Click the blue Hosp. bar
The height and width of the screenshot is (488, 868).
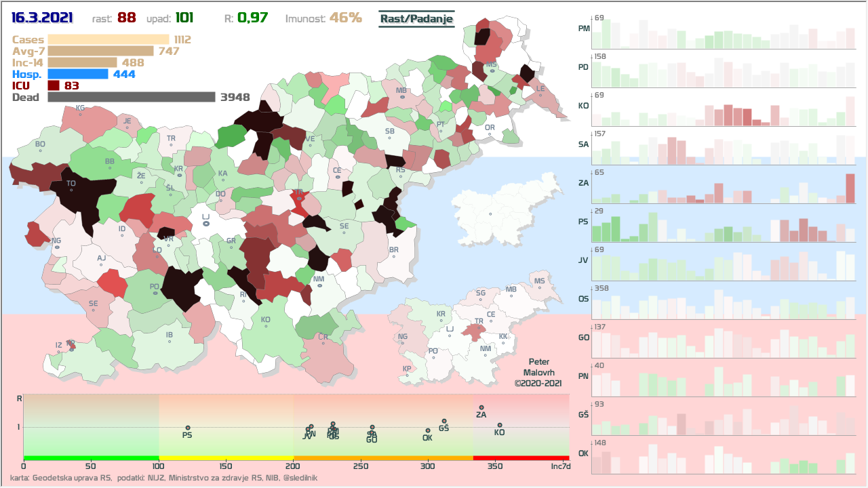click(77, 74)
